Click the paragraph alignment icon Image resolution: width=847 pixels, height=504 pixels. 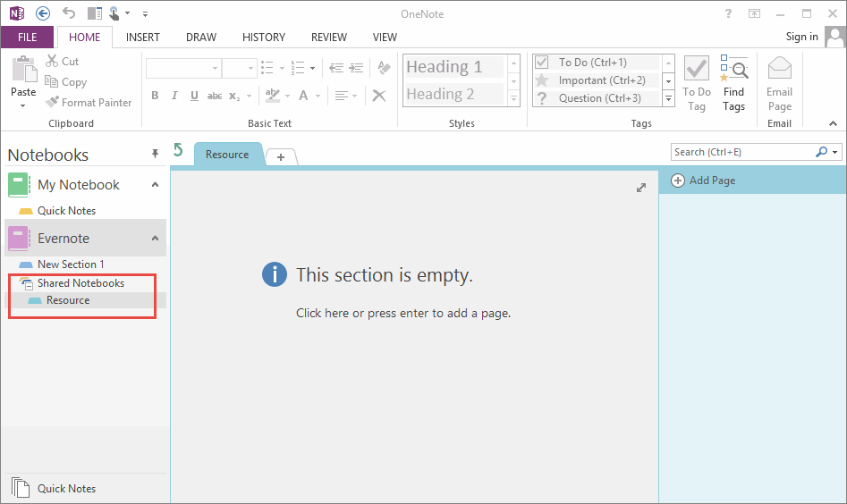[x=341, y=96]
